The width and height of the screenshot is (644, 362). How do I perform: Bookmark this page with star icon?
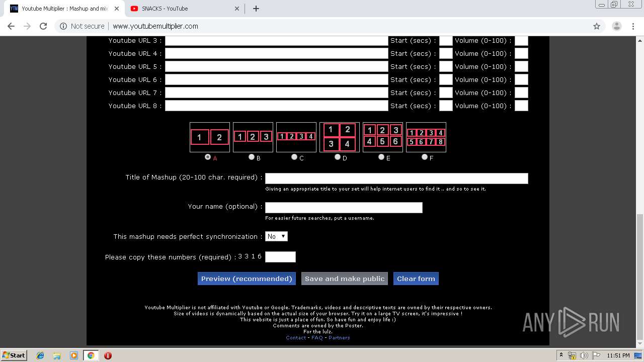pyautogui.click(x=597, y=26)
